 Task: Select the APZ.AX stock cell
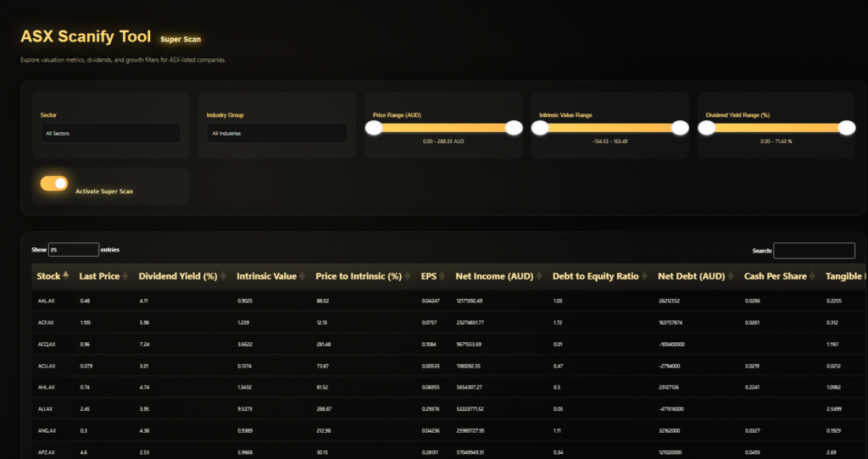tap(47, 452)
